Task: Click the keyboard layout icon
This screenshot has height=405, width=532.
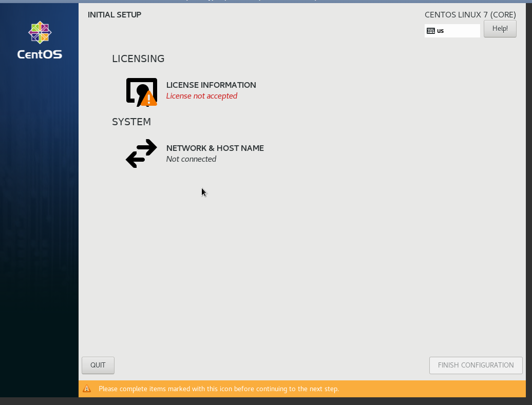Action: click(430, 31)
